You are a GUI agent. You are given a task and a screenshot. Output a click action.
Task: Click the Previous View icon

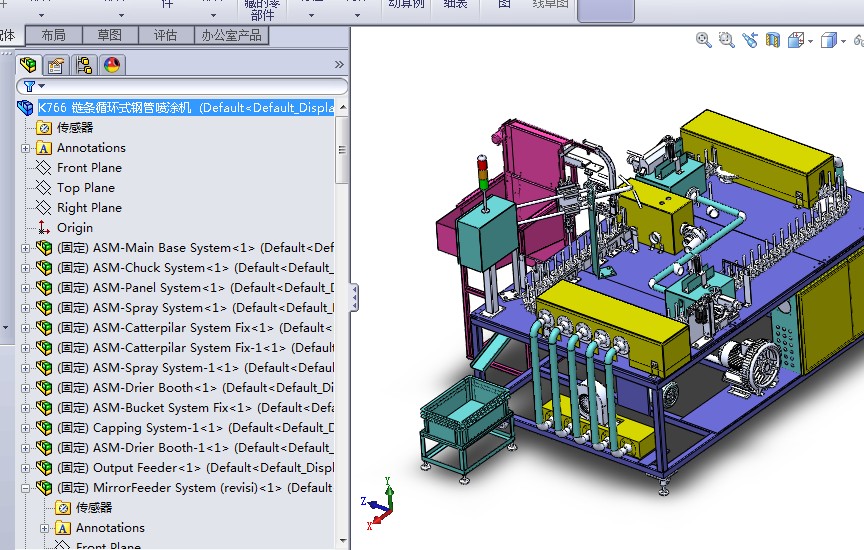coord(750,40)
